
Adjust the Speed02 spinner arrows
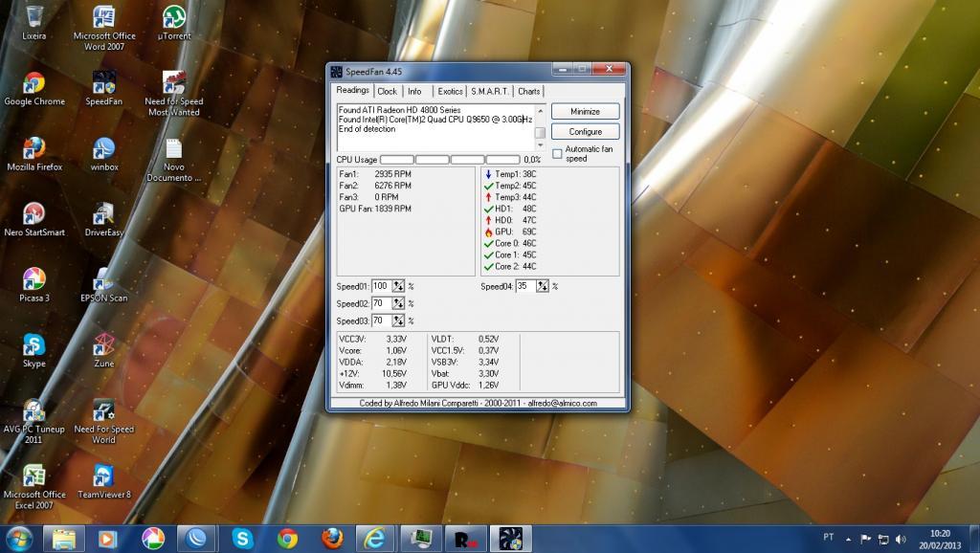(x=398, y=303)
